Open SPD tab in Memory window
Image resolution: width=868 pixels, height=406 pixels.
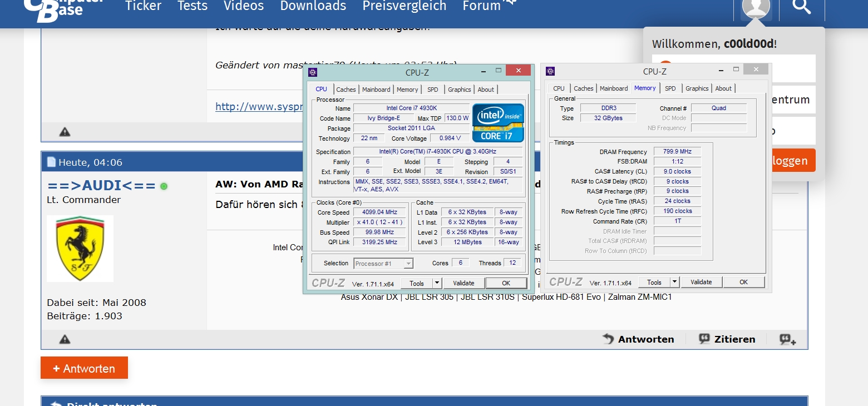670,88
